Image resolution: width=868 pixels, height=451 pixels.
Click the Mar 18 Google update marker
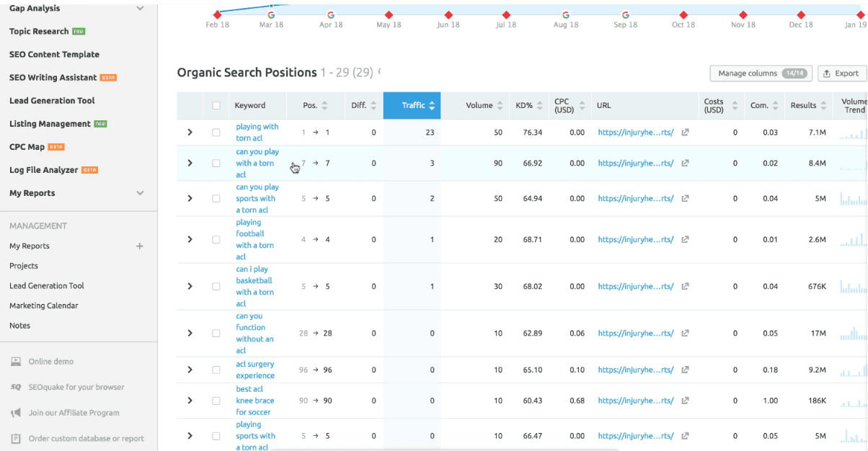271,14
